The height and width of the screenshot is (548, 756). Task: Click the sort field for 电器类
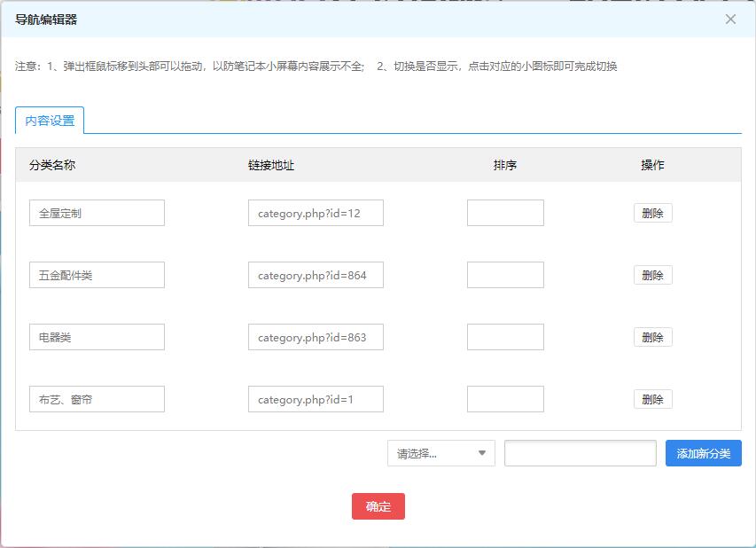pos(505,337)
